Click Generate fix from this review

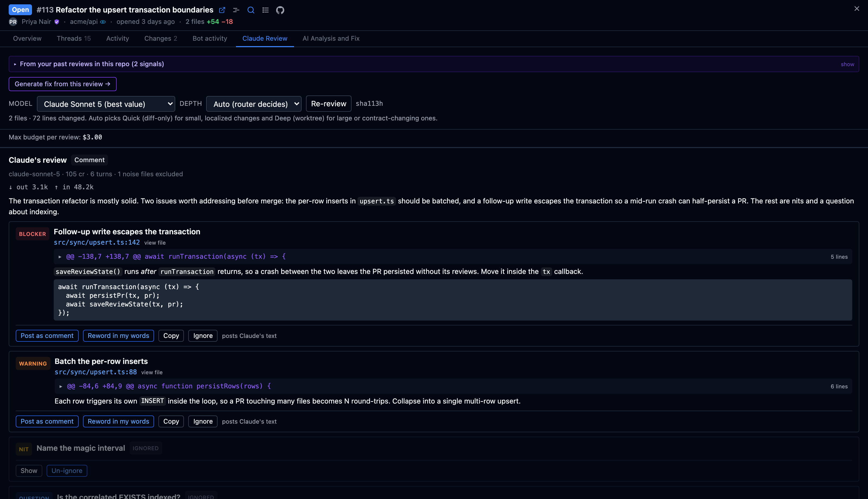coord(63,84)
